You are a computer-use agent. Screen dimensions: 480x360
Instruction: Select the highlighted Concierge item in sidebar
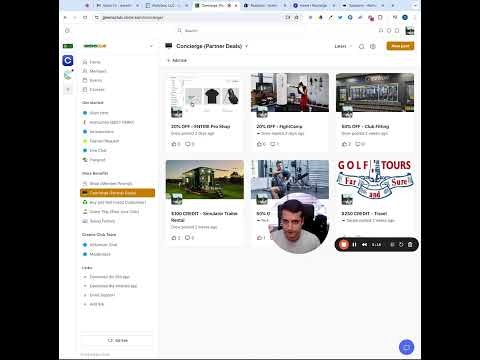click(118, 193)
